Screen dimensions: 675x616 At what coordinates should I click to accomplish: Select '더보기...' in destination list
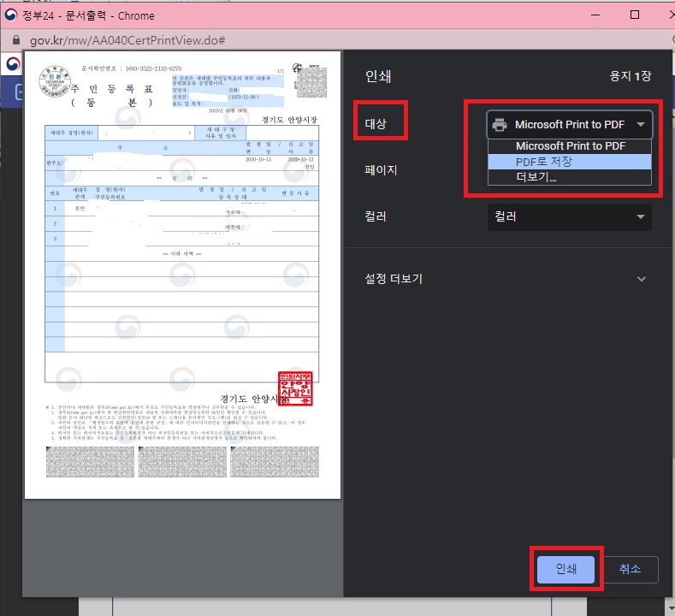point(569,177)
